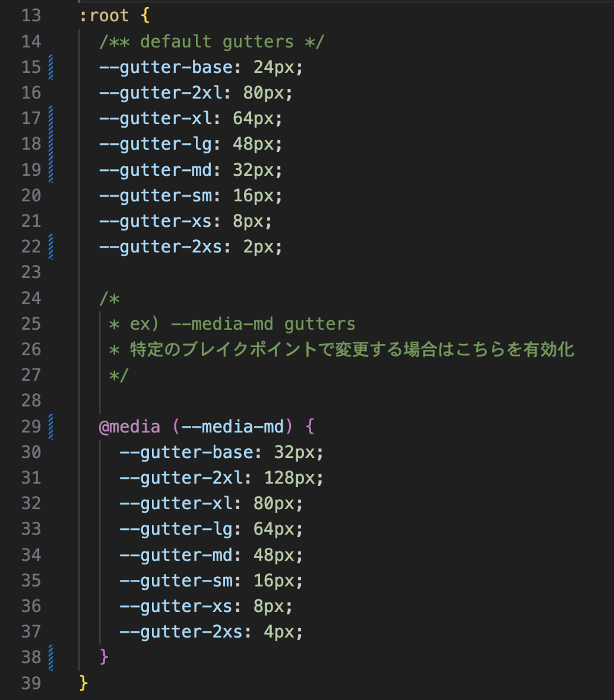Click the yellow closing brace on line 39
Image resolution: width=614 pixels, height=700 pixels.
pyautogui.click(x=84, y=683)
